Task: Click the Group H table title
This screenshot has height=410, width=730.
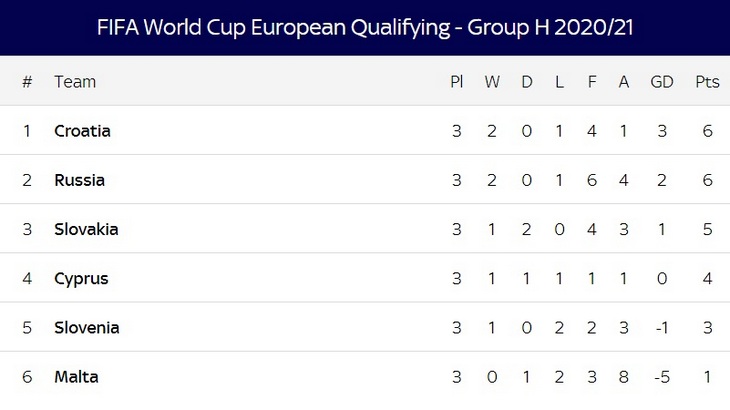Action: click(365, 27)
